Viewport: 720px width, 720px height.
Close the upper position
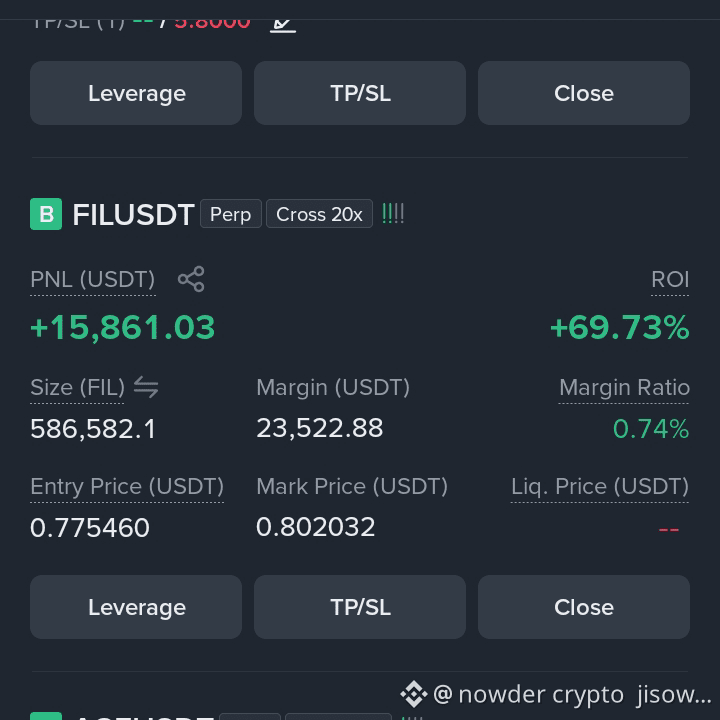584,93
